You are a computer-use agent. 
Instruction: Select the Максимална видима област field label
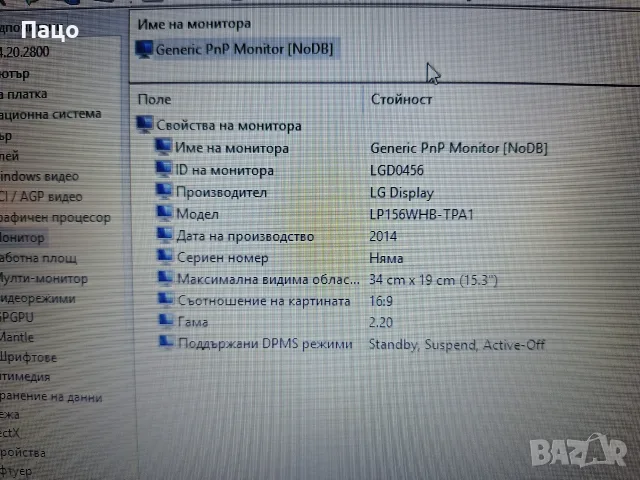269,279
